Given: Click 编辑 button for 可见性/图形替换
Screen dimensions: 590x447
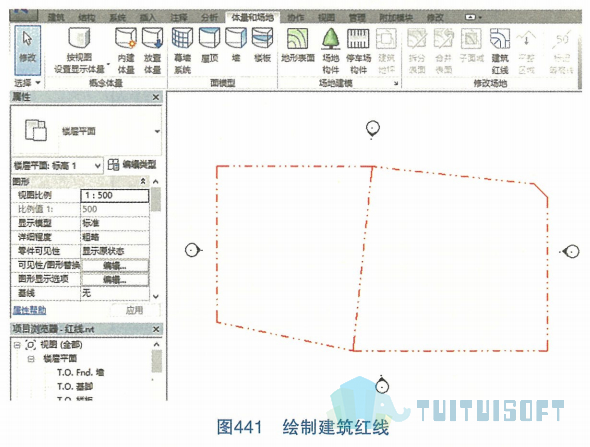Looking at the screenshot, I should (115, 265).
